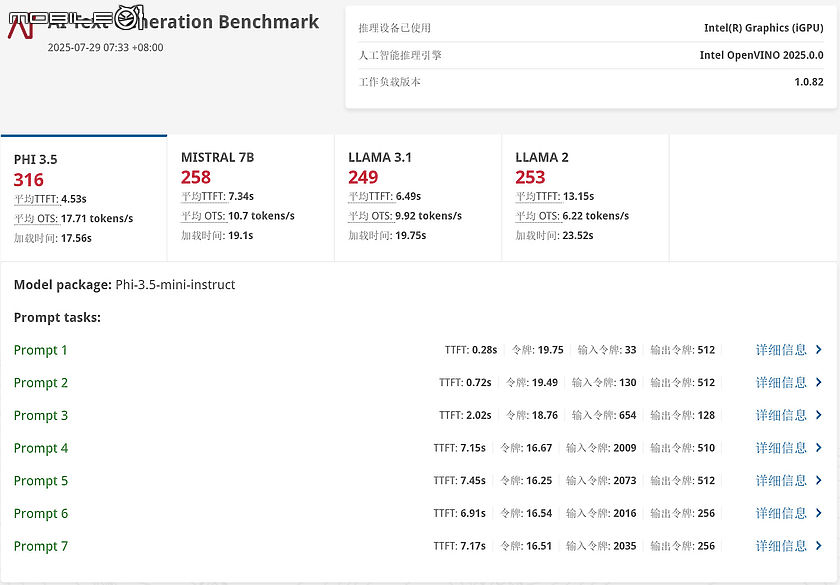Click the Prompt 3 task title

click(41, 416)
